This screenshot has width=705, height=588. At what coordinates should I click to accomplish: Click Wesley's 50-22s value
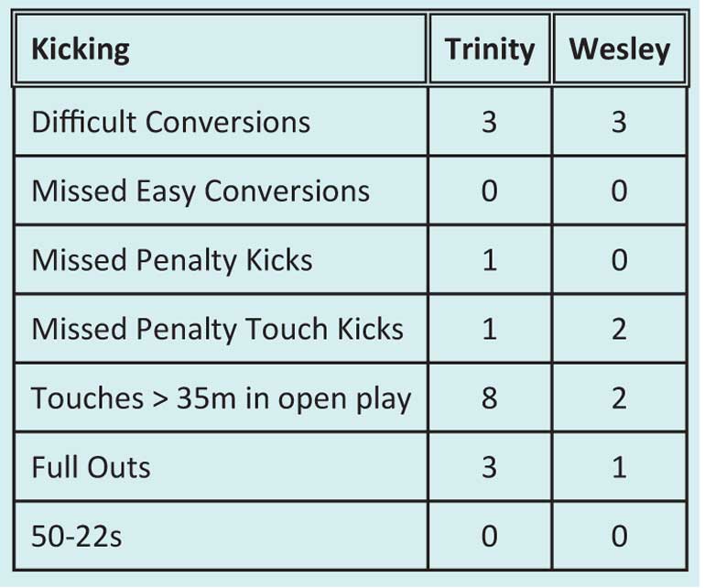(x=619, y=537)
